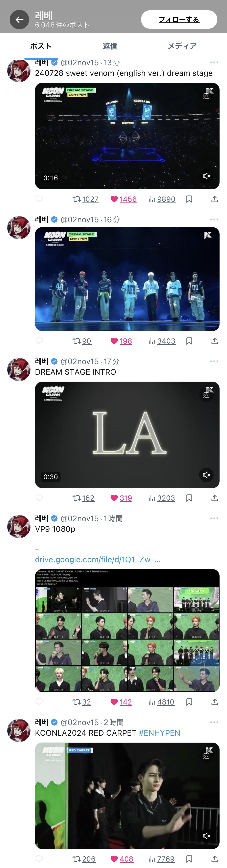The height and width of the screenshot is (868, 227).
Task: Open the drive.google.com file link
Action: tap(97, 559)
